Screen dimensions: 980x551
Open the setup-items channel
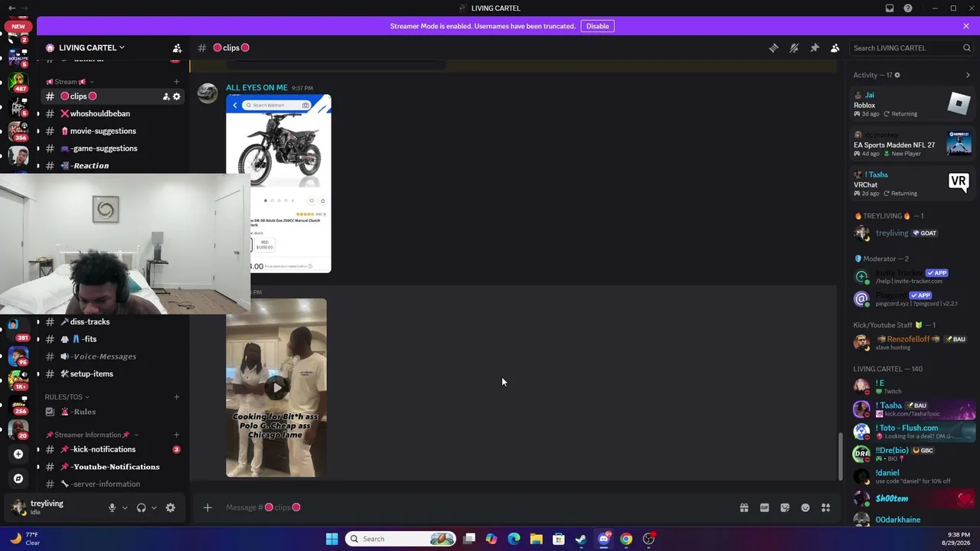[112, 373]
